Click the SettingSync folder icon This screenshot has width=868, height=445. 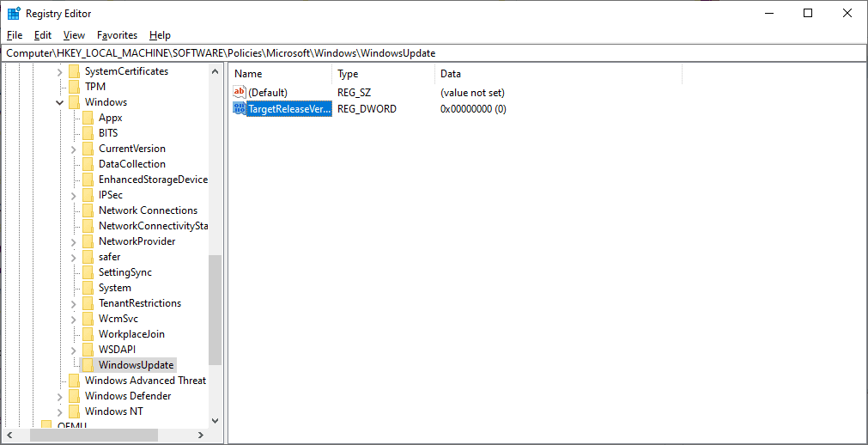tap(88, 272)
